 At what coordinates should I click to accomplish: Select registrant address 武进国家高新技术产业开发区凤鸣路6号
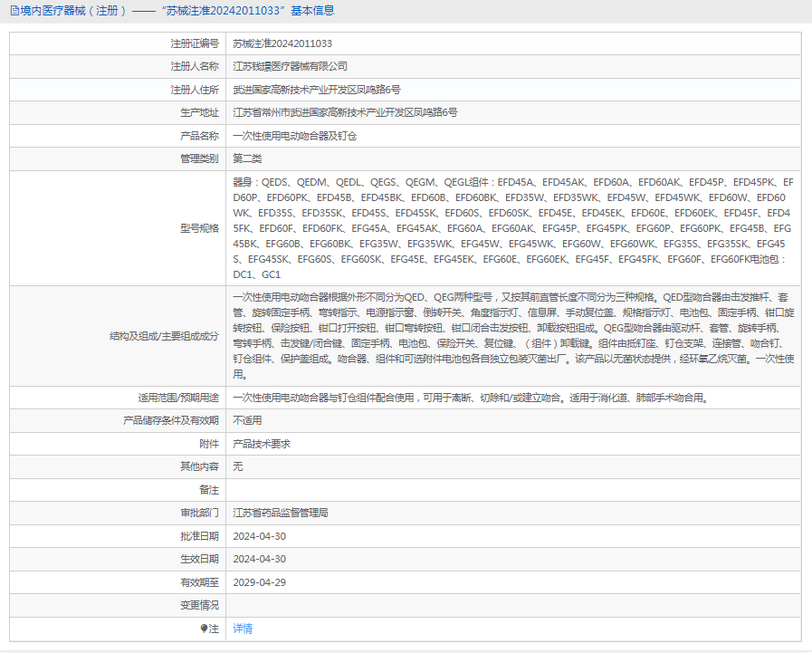[x=317, y=90]
